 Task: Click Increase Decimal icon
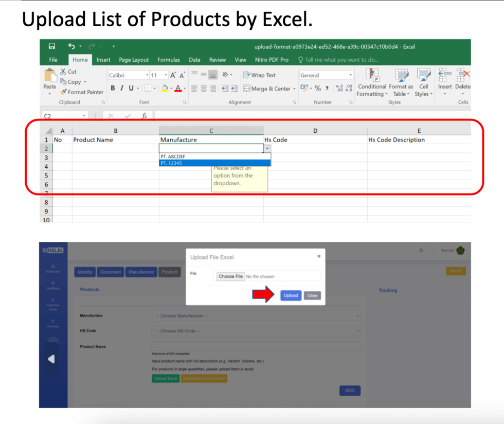tap(339, 88)
